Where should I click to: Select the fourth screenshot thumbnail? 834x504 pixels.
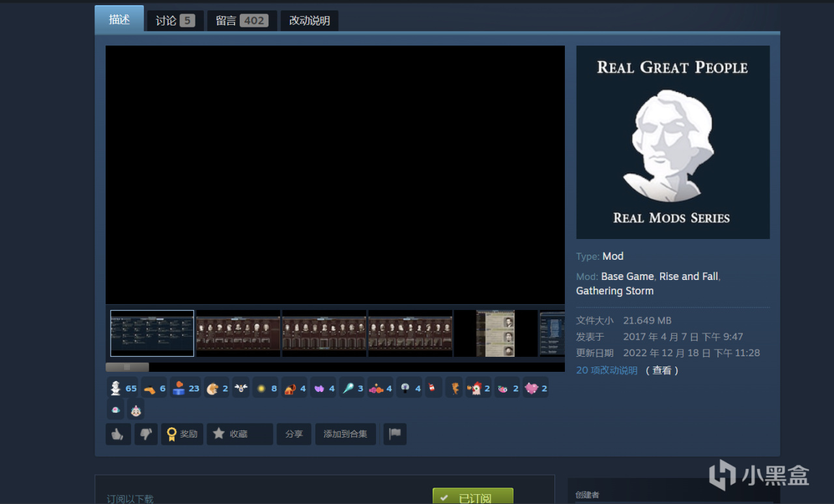410,333
